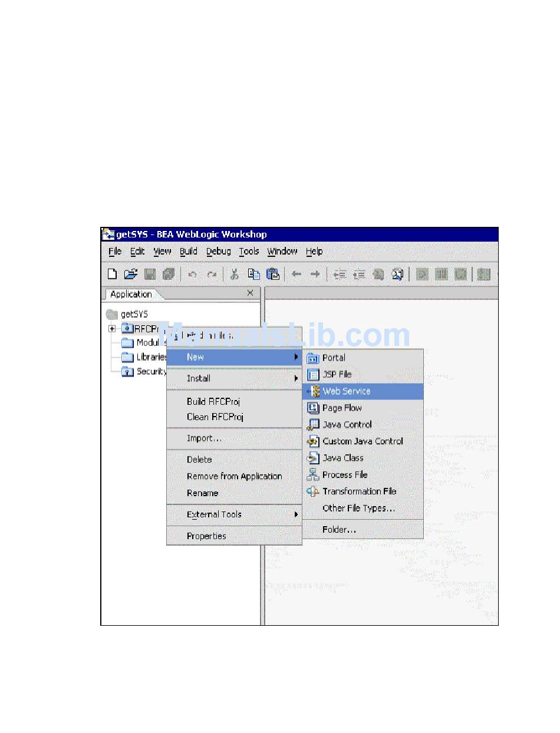Click the Save floppy disk toolbar icon

[150, 274]
